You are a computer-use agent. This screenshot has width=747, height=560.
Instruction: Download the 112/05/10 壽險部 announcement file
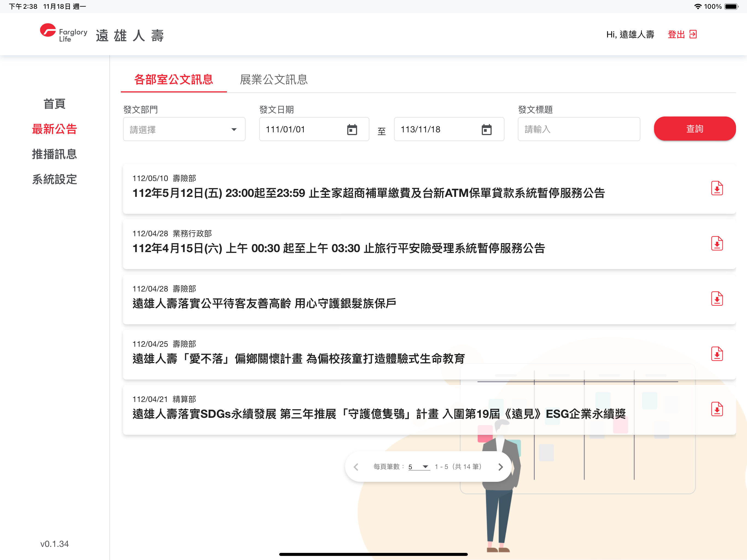pos(717,188)
